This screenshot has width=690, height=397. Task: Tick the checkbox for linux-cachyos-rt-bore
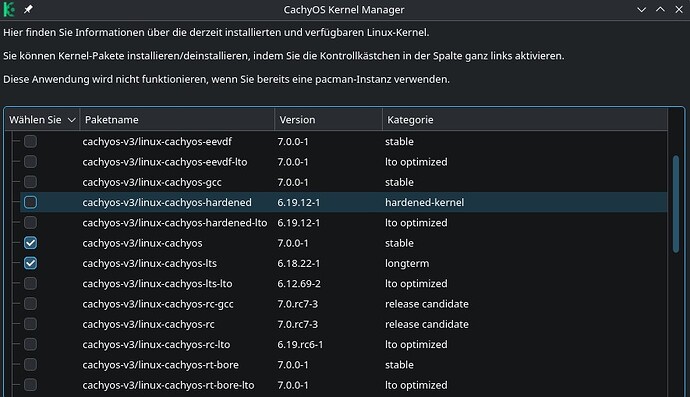coord(30,364)
